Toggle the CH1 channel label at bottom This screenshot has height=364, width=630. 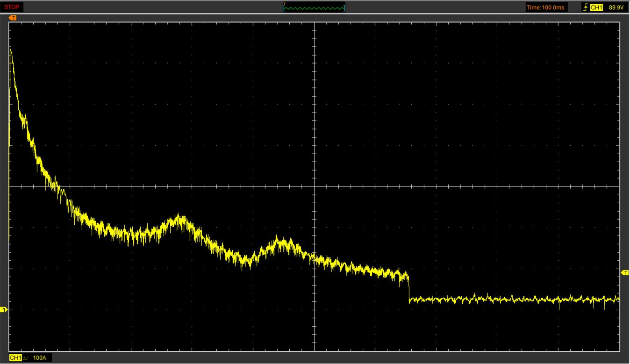point(15,358)
